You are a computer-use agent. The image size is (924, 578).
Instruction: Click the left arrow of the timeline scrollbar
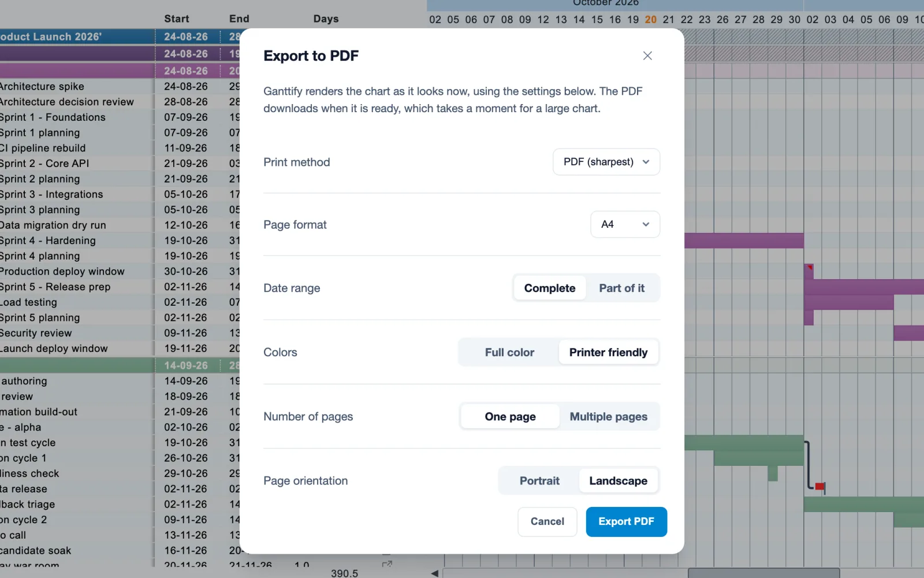point(434,573)
